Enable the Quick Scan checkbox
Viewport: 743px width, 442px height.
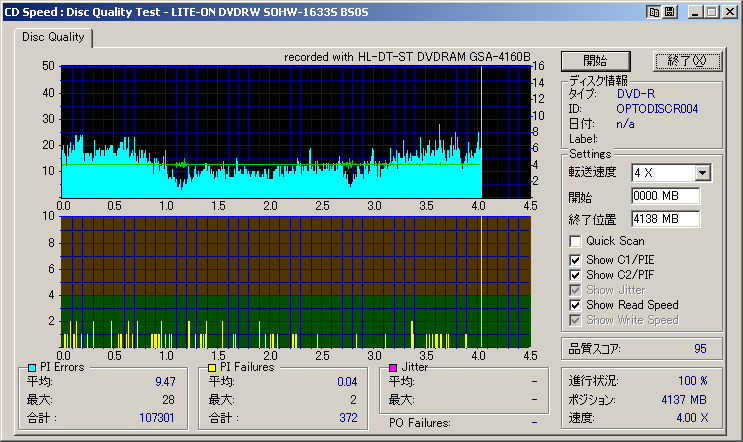[575, 241]
